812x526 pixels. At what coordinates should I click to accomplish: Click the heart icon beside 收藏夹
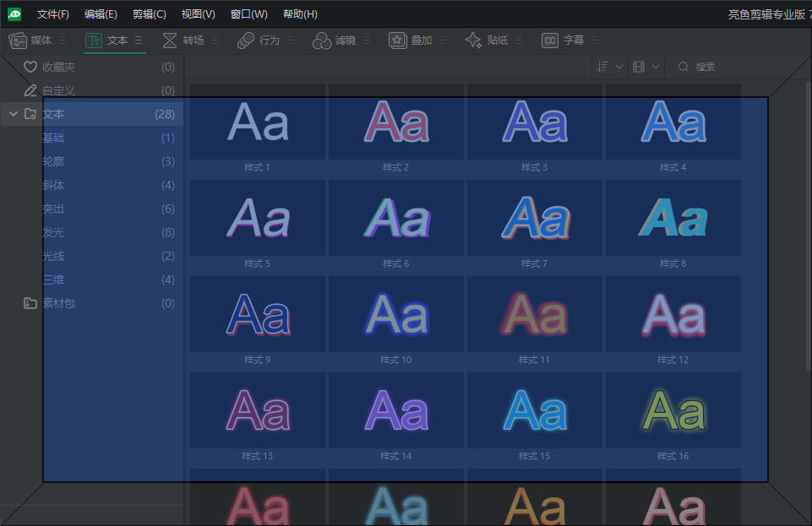point(30,67)
